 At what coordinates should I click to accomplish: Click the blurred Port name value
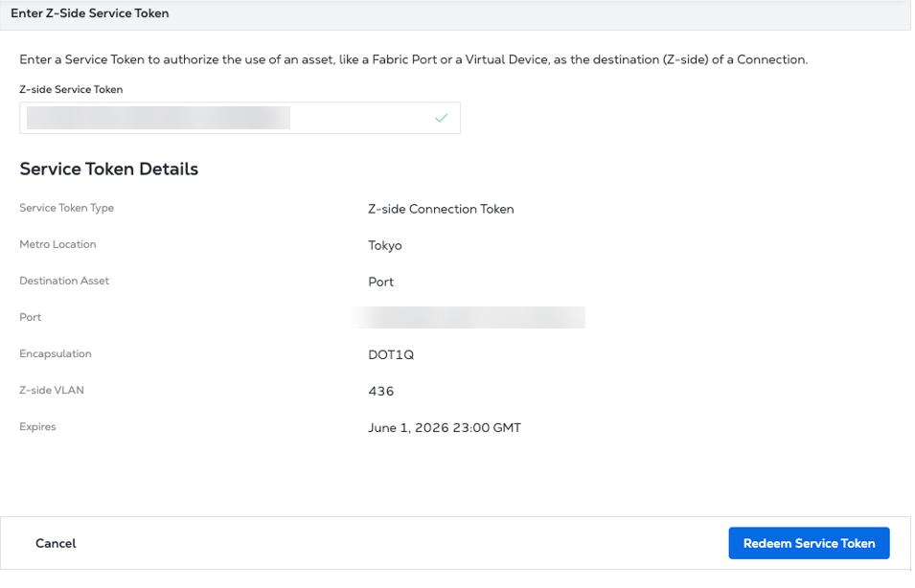[468, 317]
